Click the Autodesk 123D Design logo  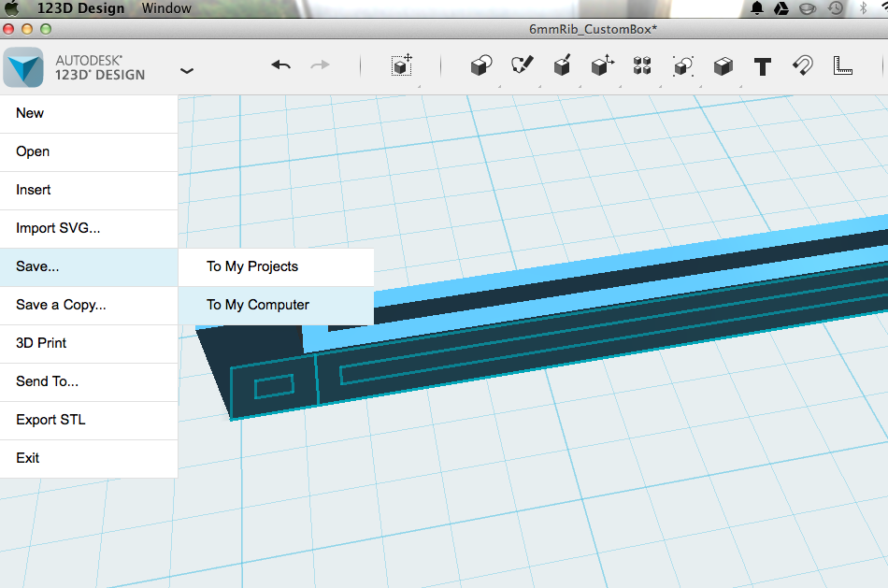(x=23, y=67)
